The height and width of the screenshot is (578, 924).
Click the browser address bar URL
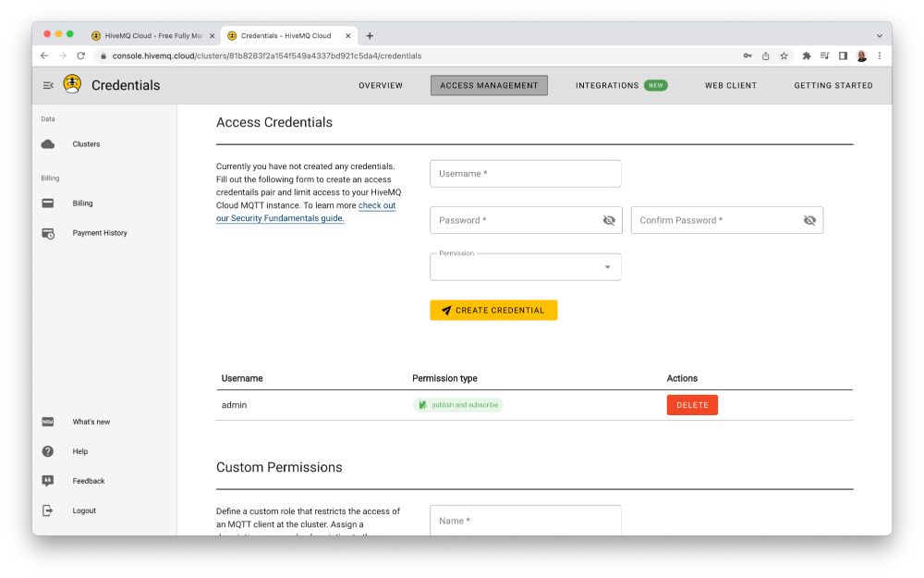coord(266,56)
